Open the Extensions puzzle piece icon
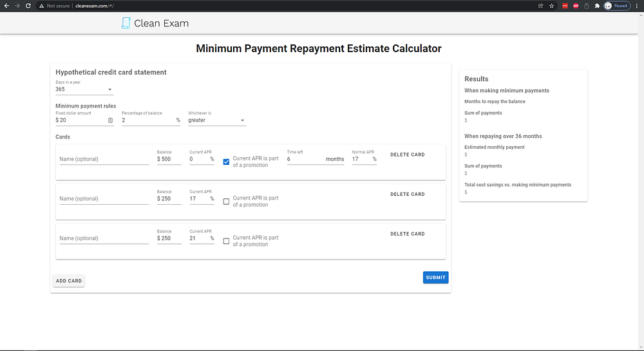Screen dimensions: 644x351 tap(597, 6)
